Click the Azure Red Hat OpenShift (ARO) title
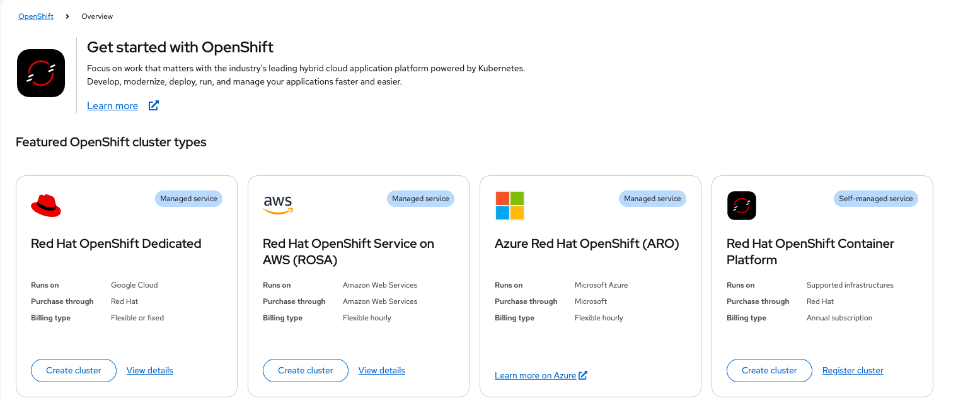Screen dimensions: 980x403 pyautogui.click(x=587, y=243)
